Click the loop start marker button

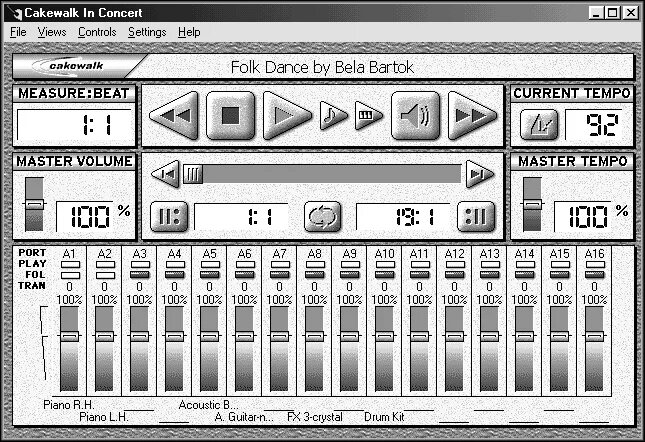click(169, 216)
